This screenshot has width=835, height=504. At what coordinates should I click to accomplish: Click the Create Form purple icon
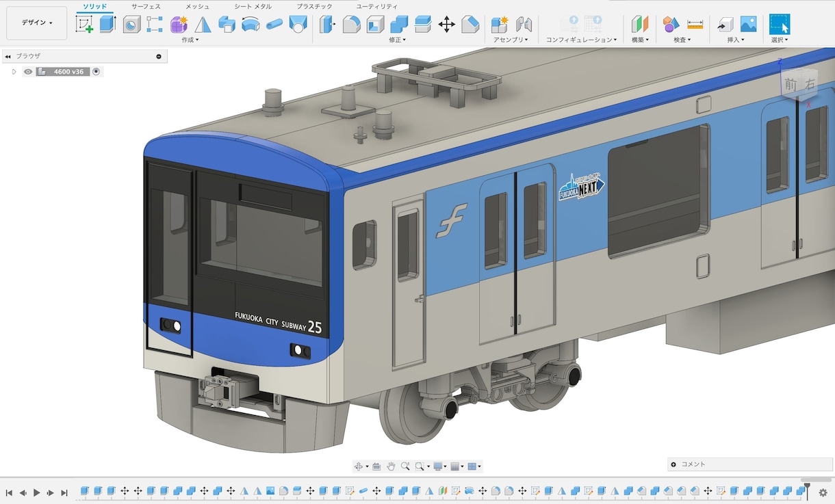[179, 25]
